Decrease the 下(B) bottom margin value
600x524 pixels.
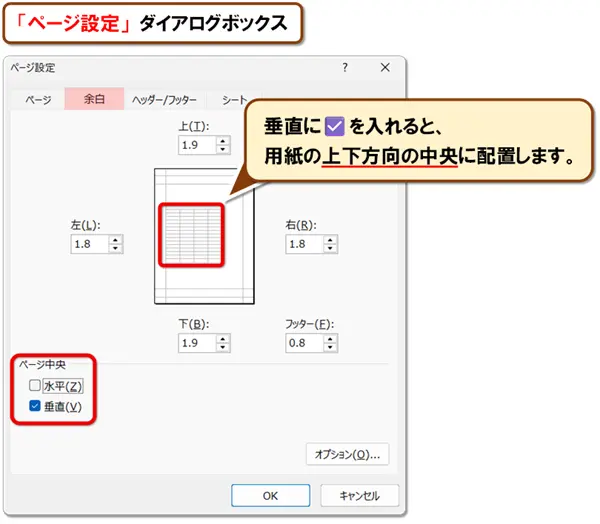click(x=223, y=348)
